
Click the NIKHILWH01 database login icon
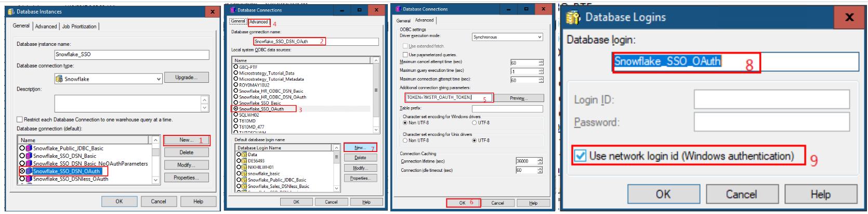point(244,167)
